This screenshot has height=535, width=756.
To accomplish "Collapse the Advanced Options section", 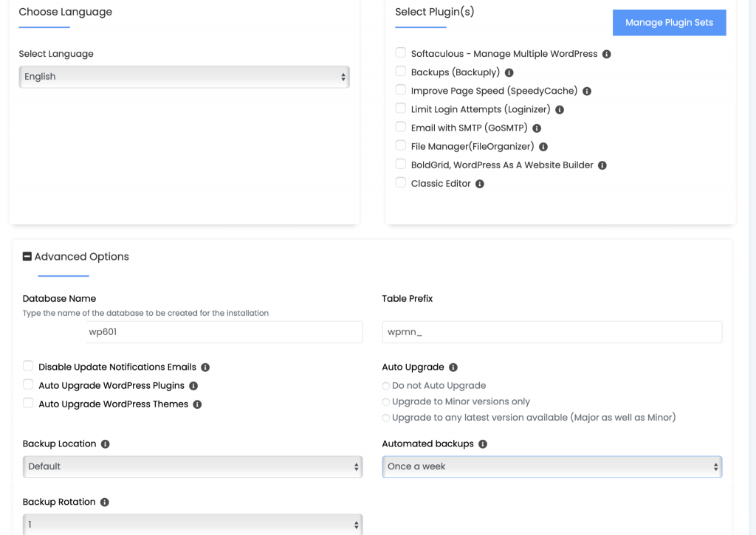I will (27, 257).
